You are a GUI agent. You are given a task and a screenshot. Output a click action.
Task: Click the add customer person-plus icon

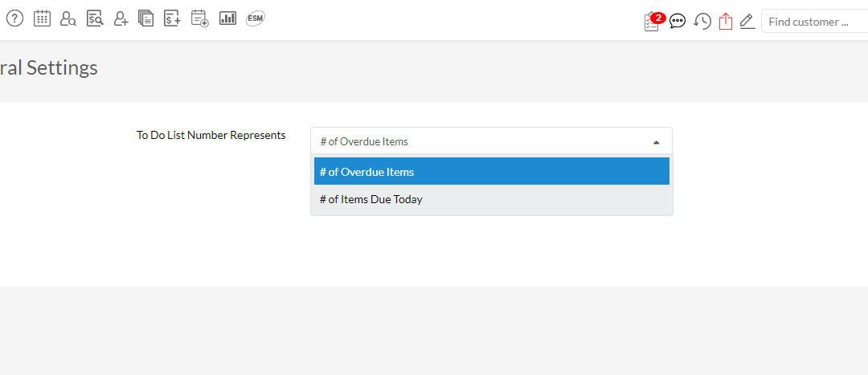tap(121, 18)
